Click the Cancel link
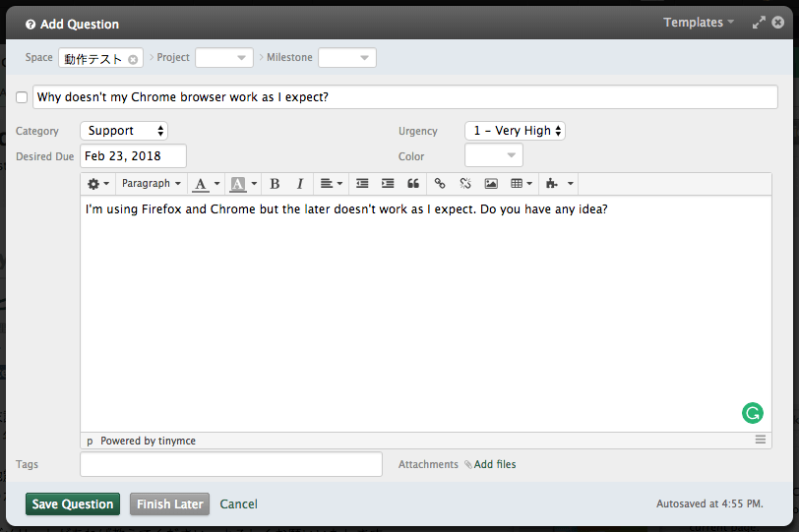 (x=239, y=504)
